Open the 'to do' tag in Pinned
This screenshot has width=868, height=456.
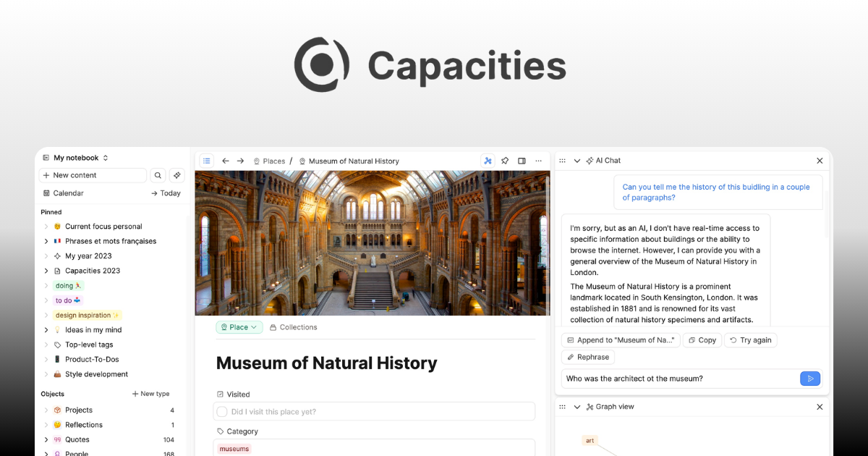point(68,300)
